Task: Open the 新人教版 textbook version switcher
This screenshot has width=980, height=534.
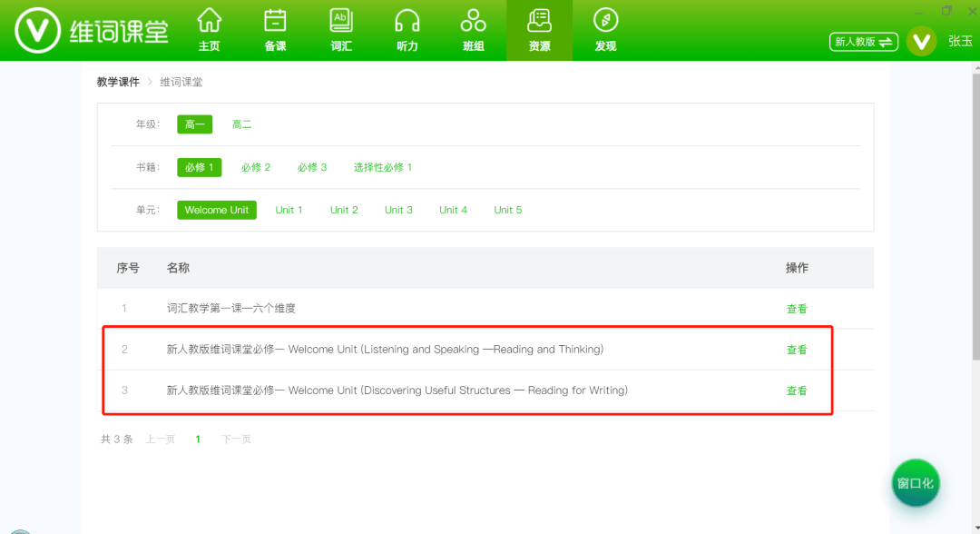Action: pyautogui.click(x=863, y=41)
